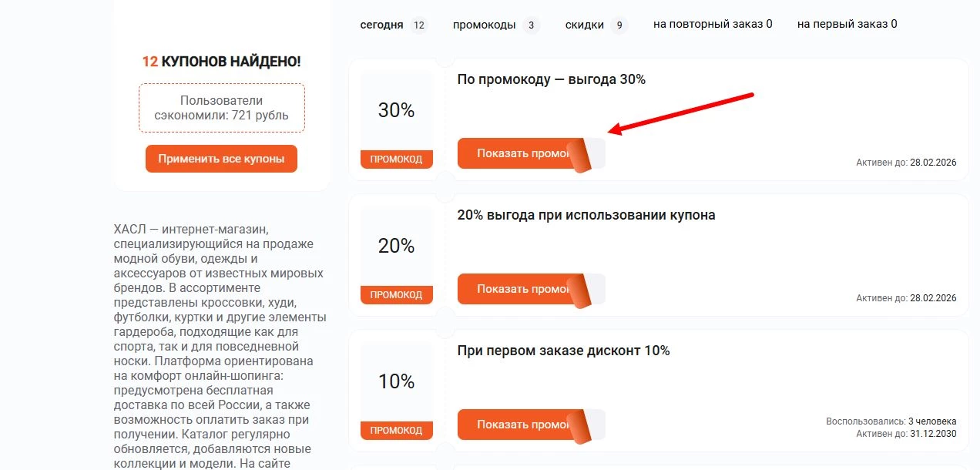Show promo code for the 20% coupon
980x470 pixels.
click(x=516, y=289)
